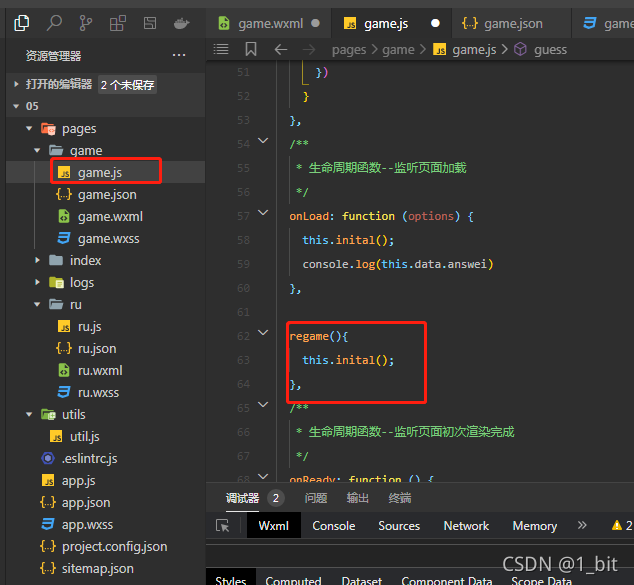Open the Search magnifier icon
Viewport: 634px width, 585px height.
tap(54, 23)
